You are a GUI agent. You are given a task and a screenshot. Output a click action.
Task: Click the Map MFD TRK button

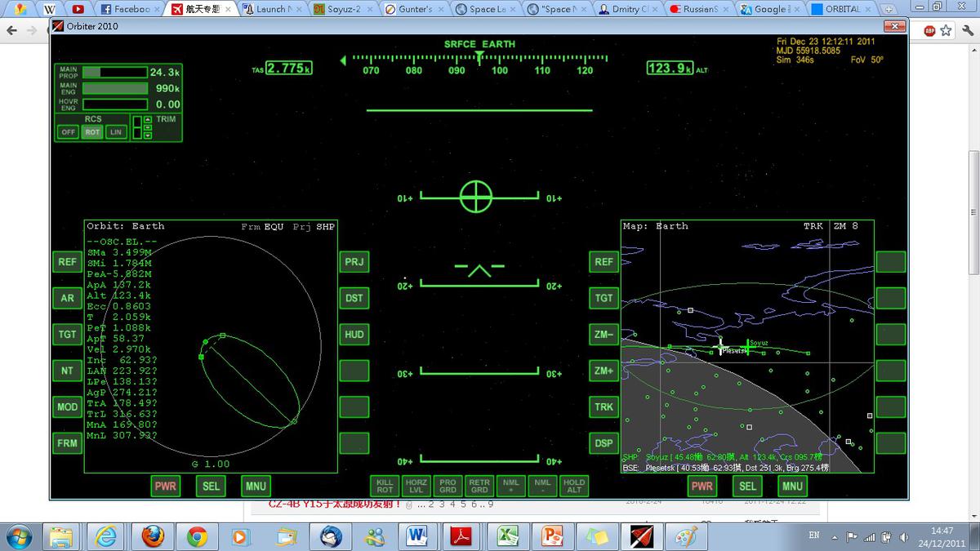pyautogui.click(x=604, y=407)
